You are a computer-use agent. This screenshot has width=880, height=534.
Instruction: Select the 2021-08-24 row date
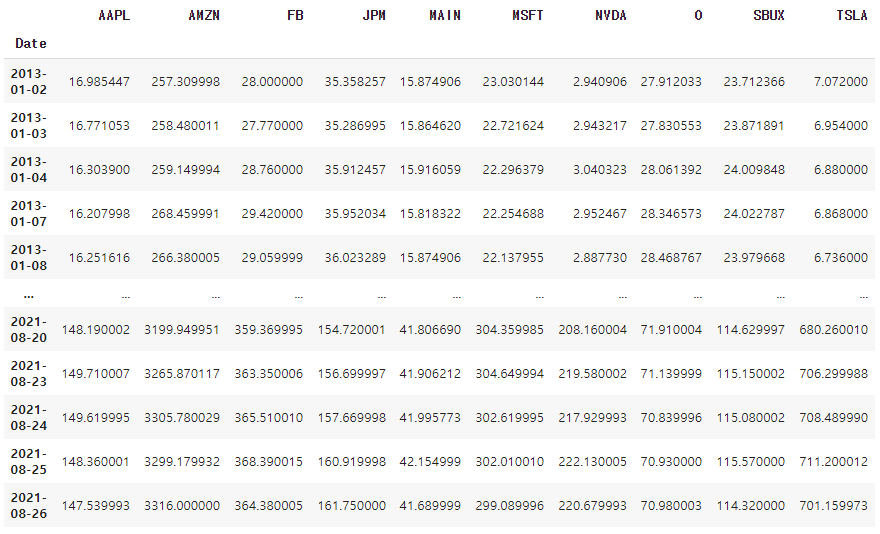pos(29,417)
